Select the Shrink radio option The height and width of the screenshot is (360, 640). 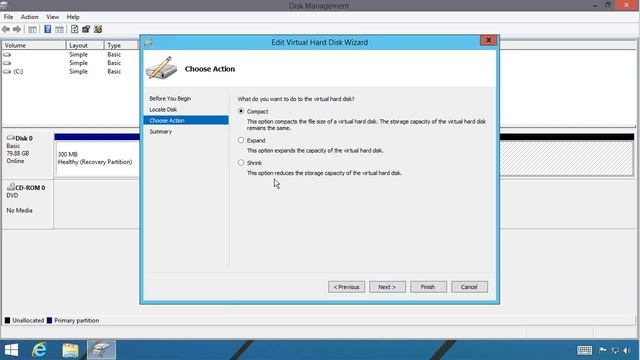click(241, 162)
